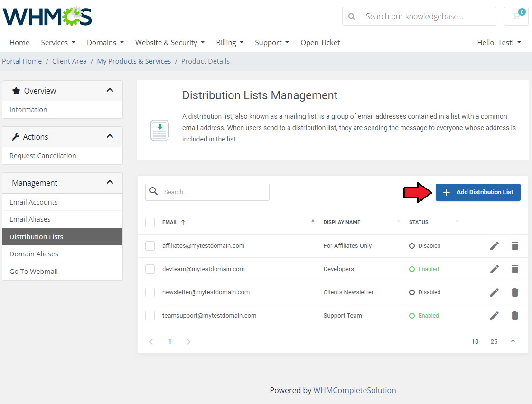Show 25 entries per page
Screen dimensions: 532x404
(494, 341)
